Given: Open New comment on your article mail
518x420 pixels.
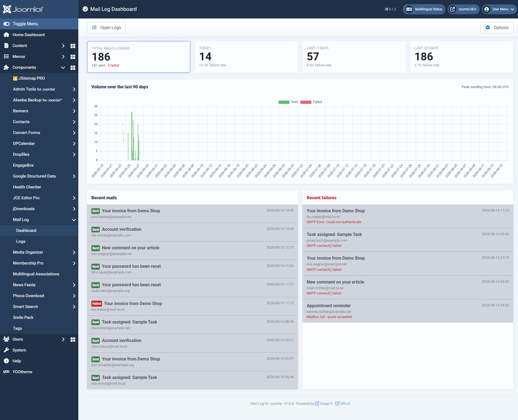Looking at the screenshot, I should [x=193, y=251].
